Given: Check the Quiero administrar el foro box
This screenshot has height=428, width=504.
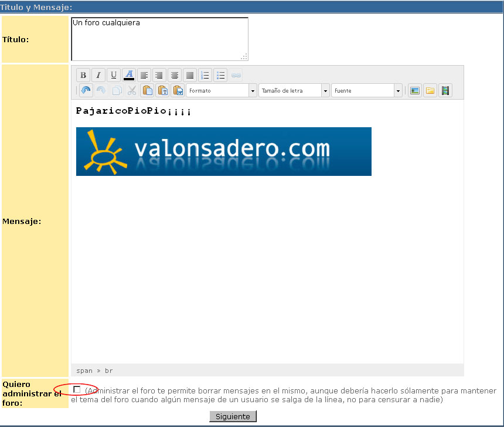Looking at the screenshot, I should point(77,390).
